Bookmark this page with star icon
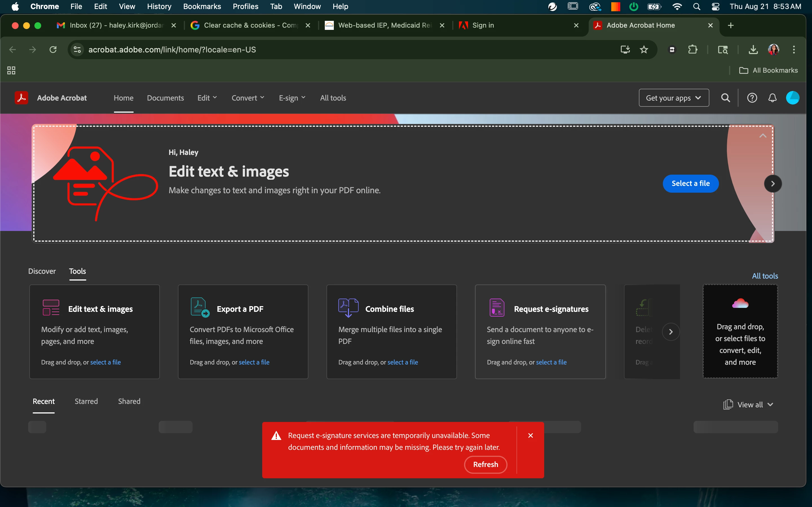Viewport: 812px width, 507px height. [644, 50]
